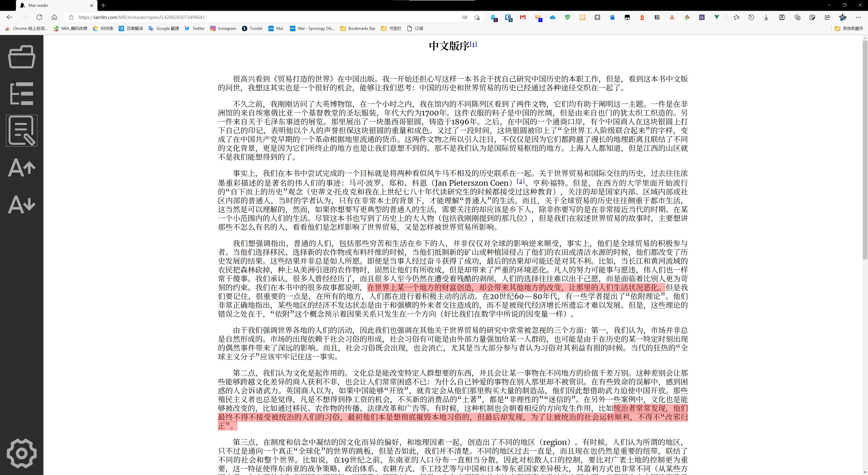Open the browser collections icon
868x475 pixels.
[797, 17]
